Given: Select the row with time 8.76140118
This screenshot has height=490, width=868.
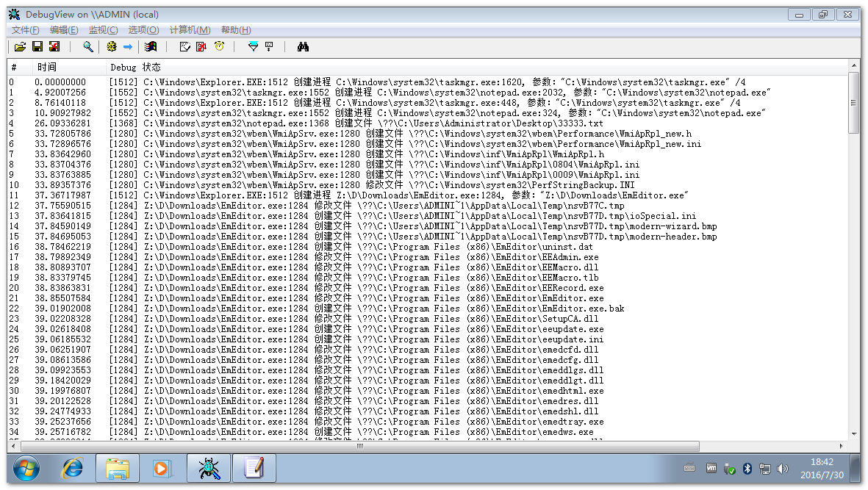Looking at the screenshot, I should (427, 103).
